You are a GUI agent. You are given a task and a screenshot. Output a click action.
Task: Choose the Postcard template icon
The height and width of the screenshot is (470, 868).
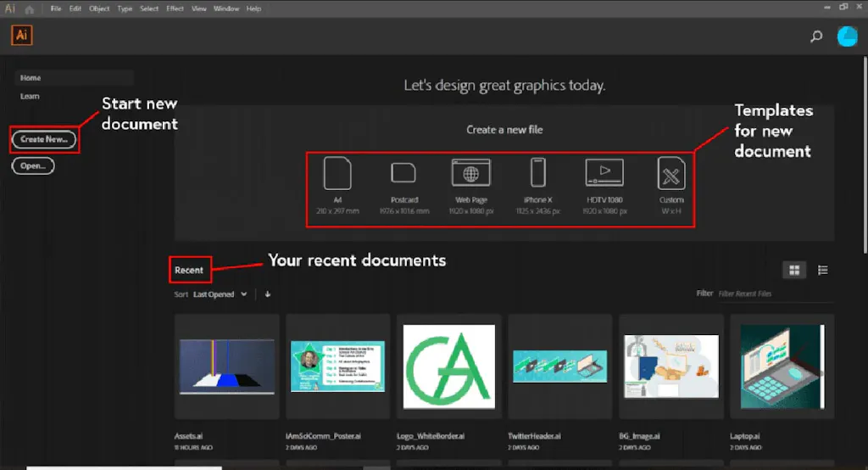403,174
